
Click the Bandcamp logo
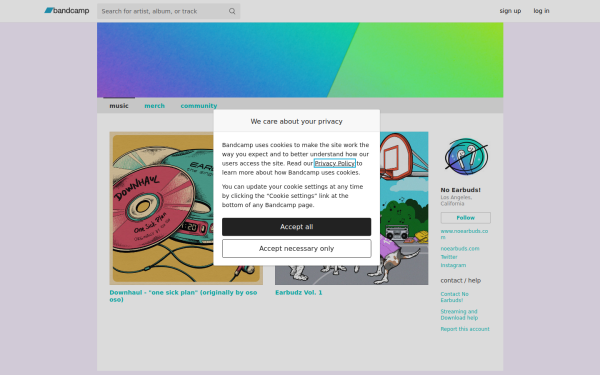click(x=67, y=11)
